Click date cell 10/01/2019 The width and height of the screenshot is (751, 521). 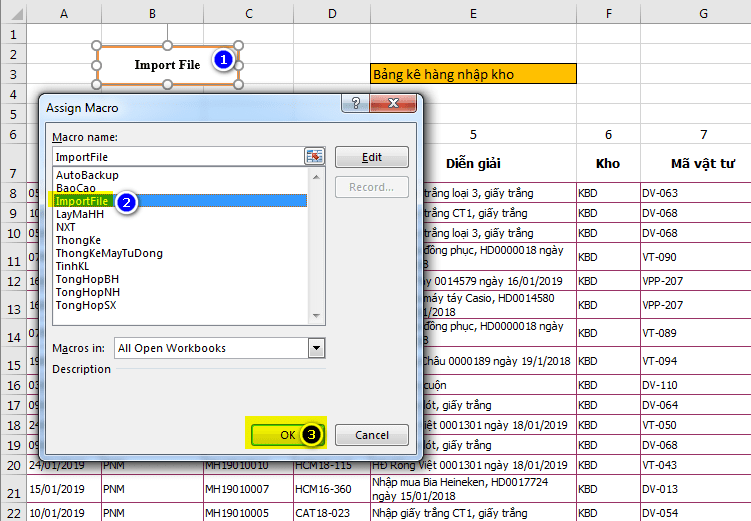click(64, 513)
